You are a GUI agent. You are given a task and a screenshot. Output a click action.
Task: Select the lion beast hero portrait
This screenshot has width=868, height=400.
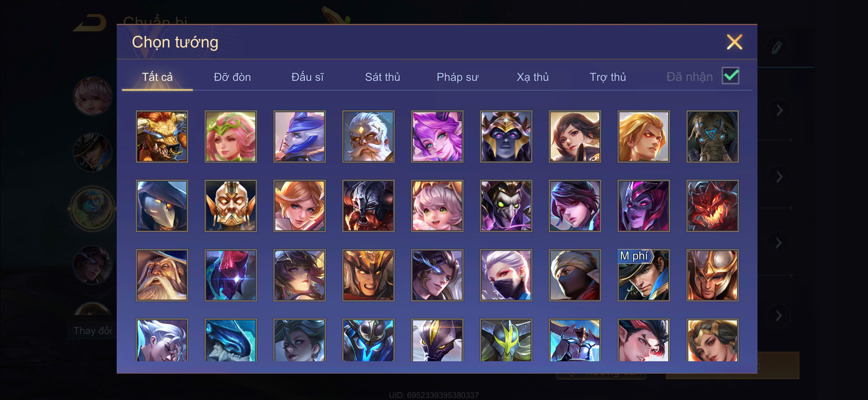162,136
